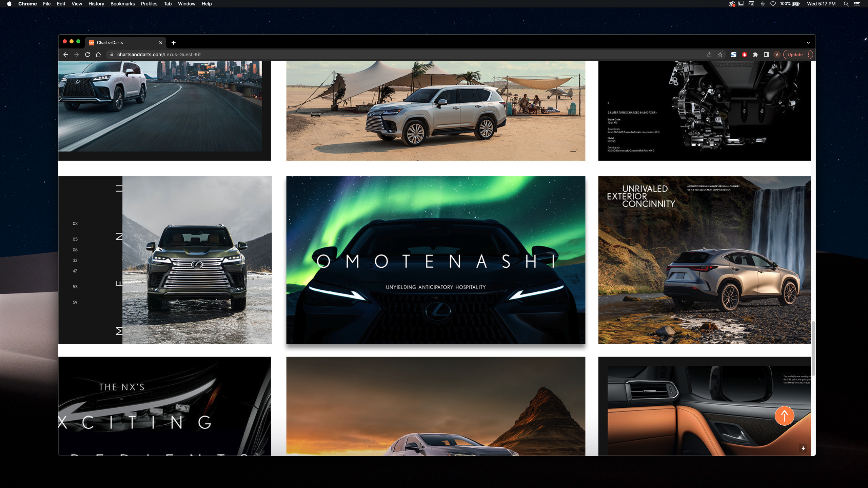868x488 pixels.
Task: Click the browser back arrow
Action: click(66, 55)
